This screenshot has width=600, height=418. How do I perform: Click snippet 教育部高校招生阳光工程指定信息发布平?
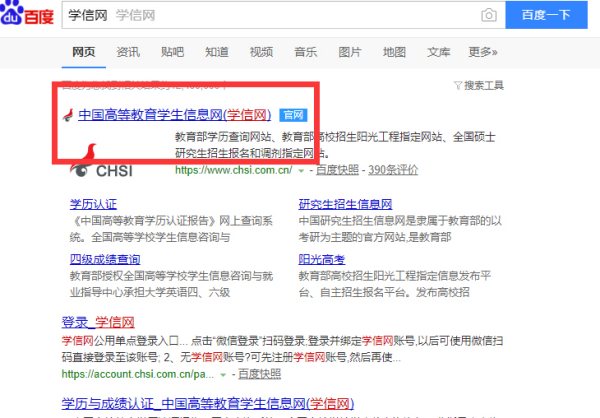point(395,276)
